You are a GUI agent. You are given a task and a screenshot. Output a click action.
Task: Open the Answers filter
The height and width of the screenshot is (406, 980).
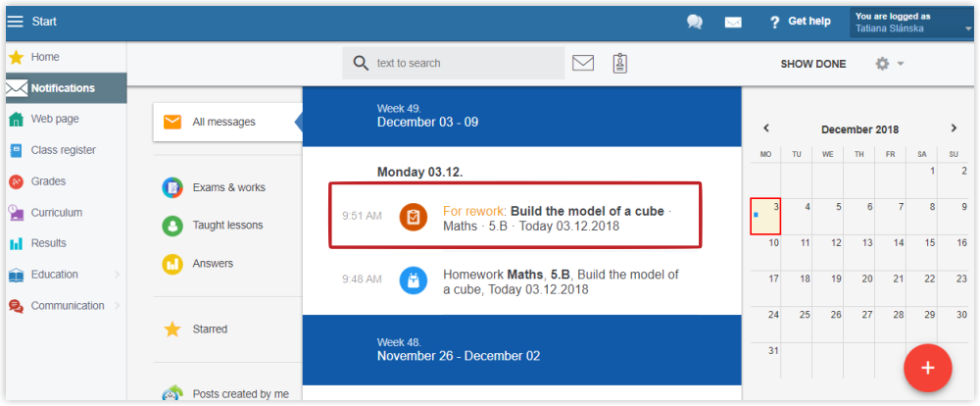213,263
